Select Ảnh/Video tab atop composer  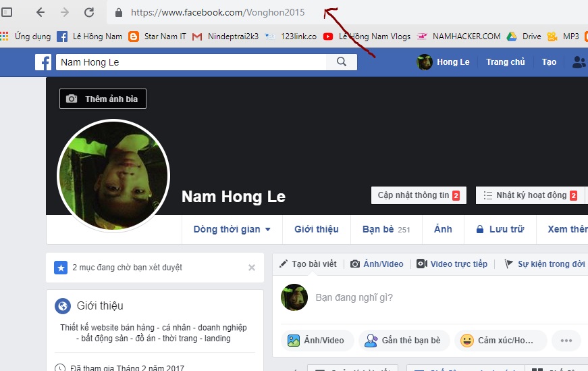click(x=377, y=264)
